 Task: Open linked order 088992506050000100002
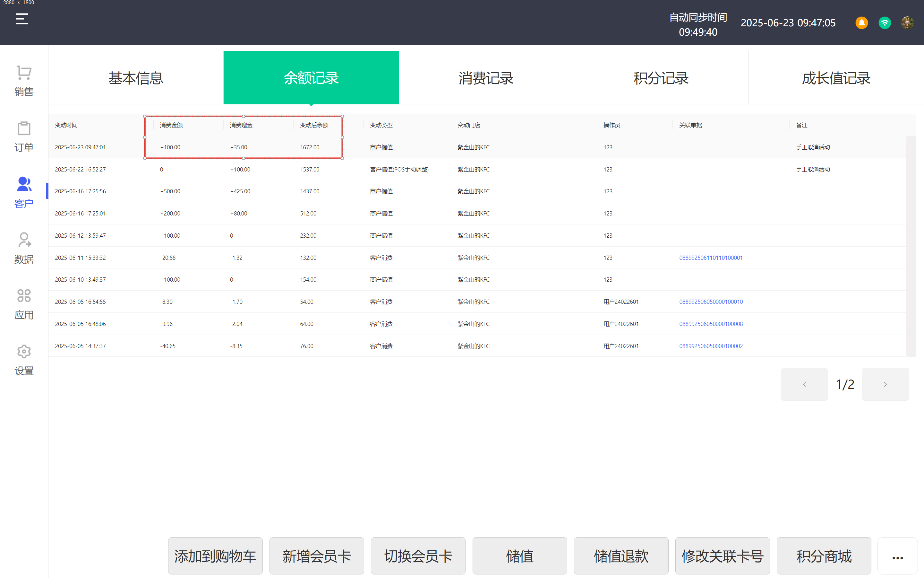point(711,346)
